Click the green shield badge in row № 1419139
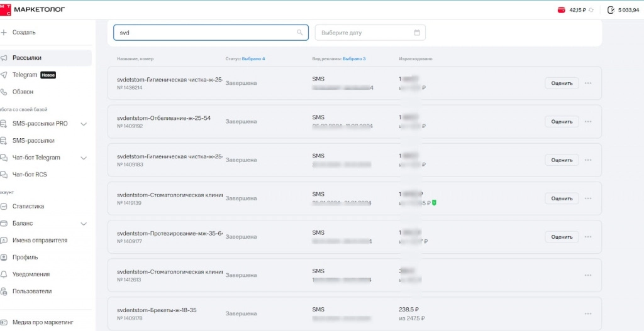The height and width of the screenshot is (331, 644). (x=434, y=203)
